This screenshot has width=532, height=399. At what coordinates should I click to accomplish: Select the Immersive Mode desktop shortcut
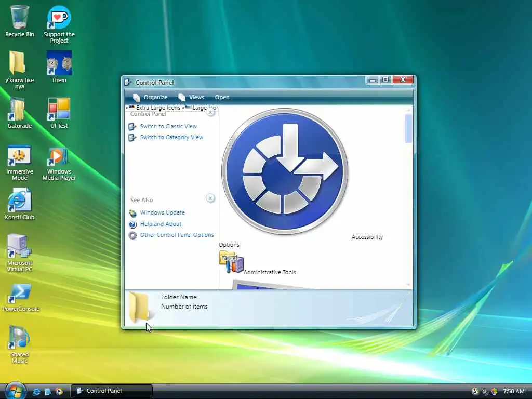19,163
